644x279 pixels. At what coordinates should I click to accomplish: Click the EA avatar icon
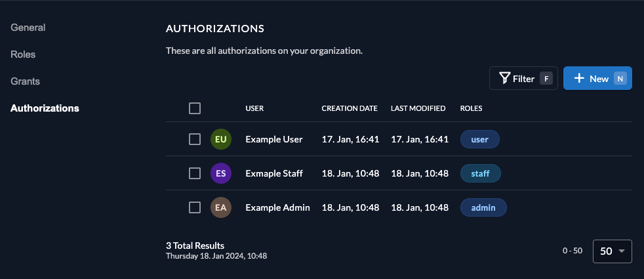[221, 207]
